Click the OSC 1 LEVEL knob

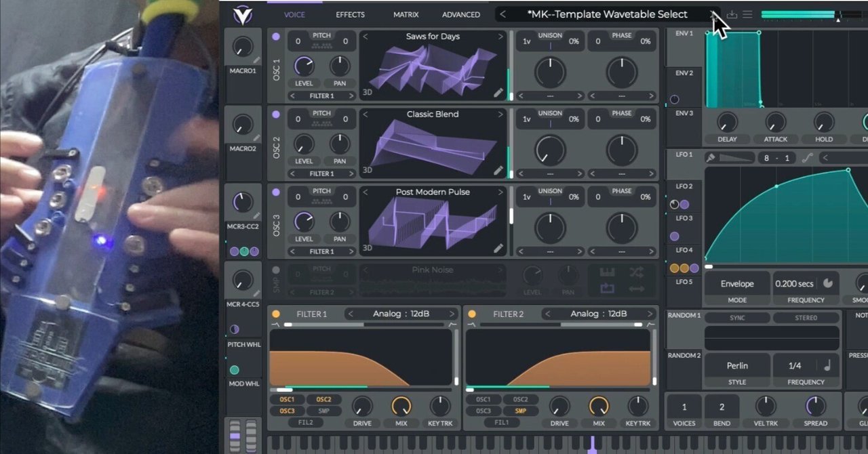pyautogui.click(x=304, y=66)
